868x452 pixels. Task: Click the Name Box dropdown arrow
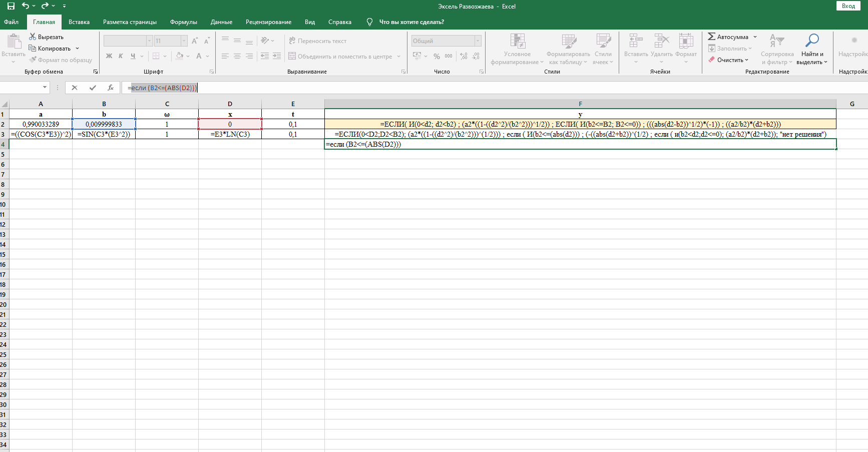[x=45, y=88]
